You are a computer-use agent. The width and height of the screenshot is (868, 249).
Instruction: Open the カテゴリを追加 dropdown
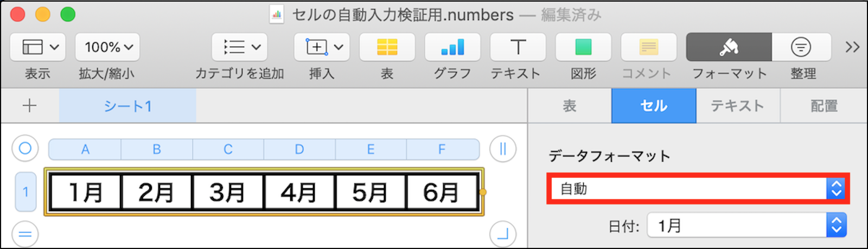tap(239, 48)
